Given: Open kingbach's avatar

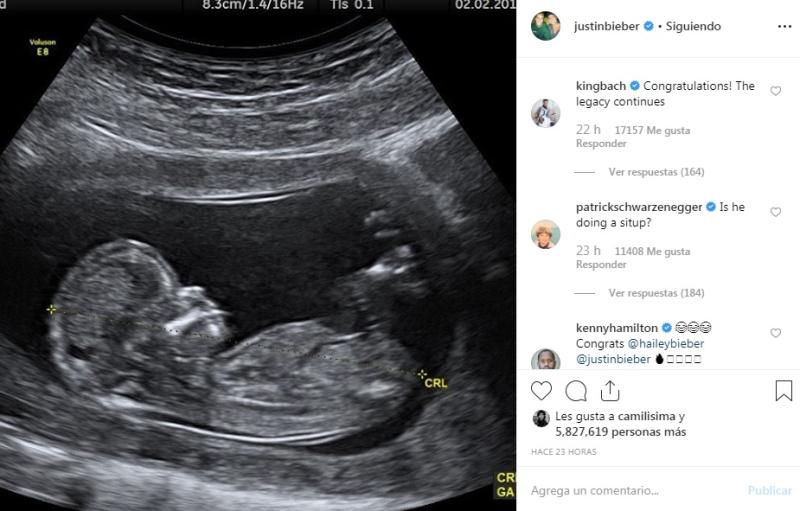Looking at the screenshot, I should (545, 113).
